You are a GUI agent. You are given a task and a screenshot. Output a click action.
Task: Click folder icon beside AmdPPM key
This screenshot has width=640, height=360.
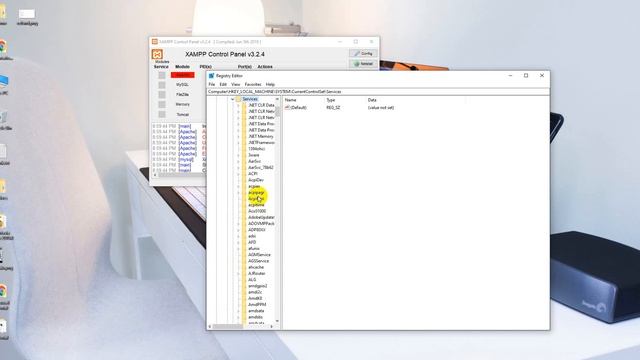(244, 304)
